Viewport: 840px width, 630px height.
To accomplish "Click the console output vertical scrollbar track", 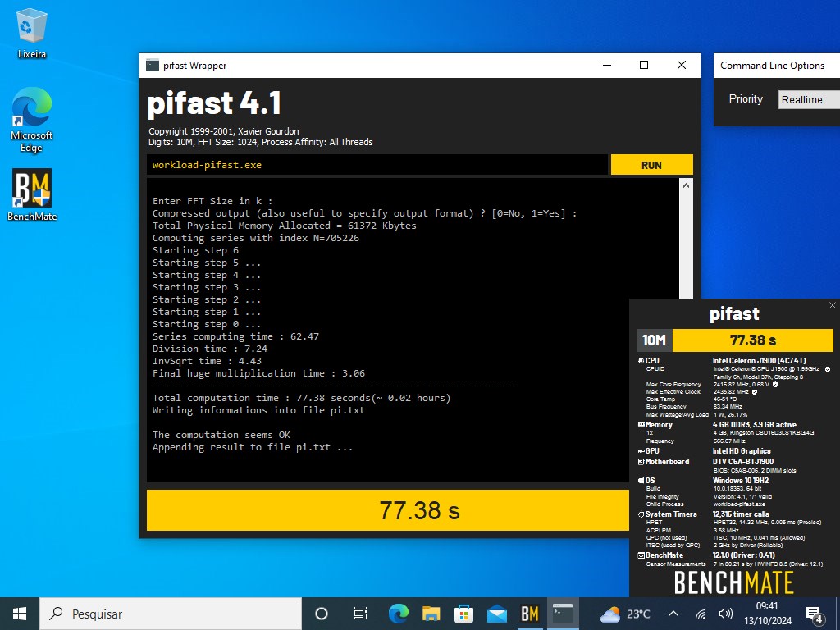I will point(686,246).
